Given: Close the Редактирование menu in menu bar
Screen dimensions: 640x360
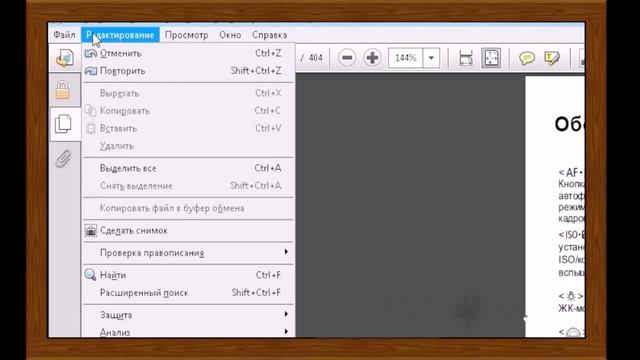Looking at the screenshot, I should click(120, 35).
